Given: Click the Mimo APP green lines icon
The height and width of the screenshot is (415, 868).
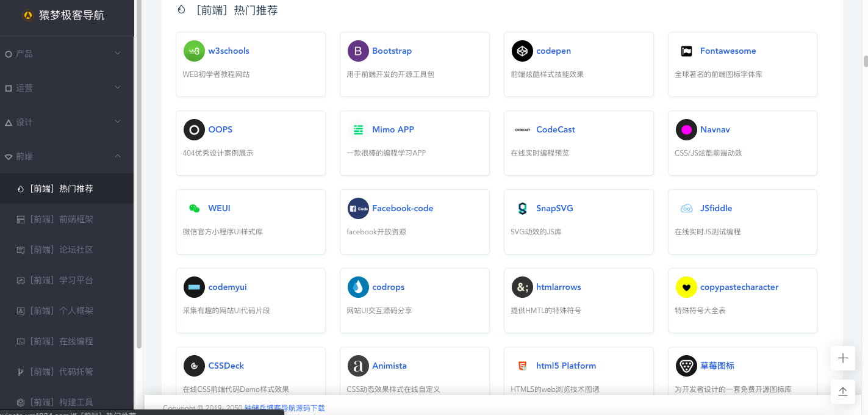Looking at the screenshot, I should pos(358,130).
